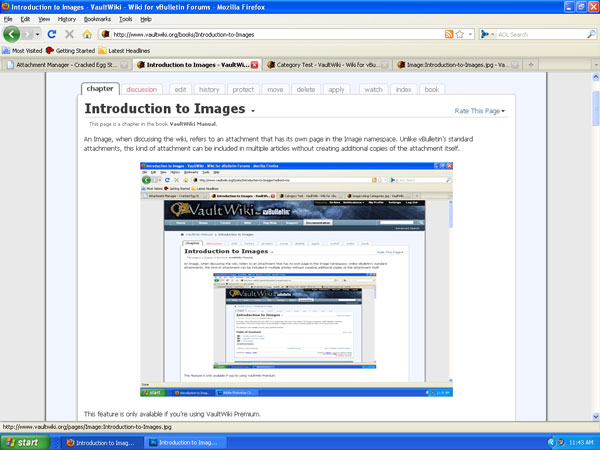This screenshot has width=600, height=450.
Task: Click the stop loading X icon
Action: coord(69,34)
